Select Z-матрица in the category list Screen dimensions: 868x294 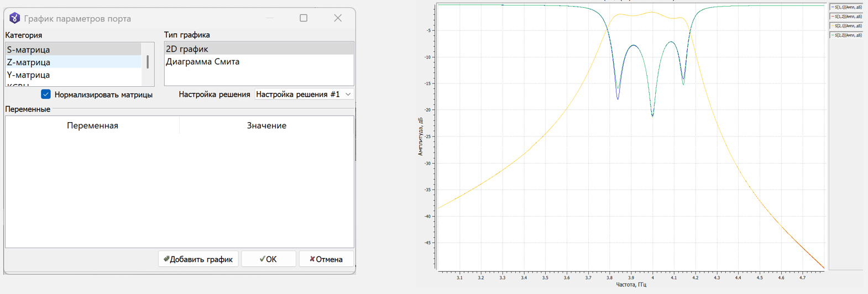click(x=29, y=62)
